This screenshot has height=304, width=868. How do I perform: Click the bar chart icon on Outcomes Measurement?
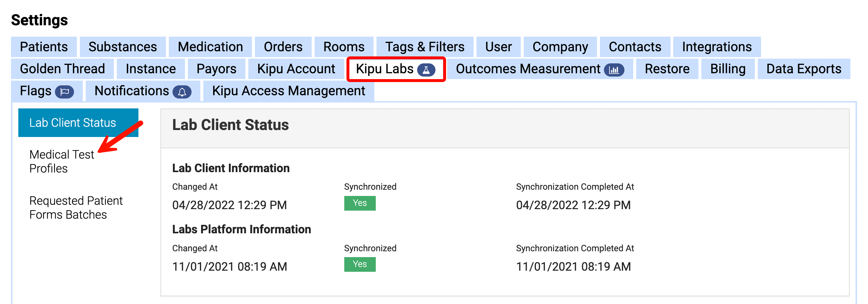[614, 70]
